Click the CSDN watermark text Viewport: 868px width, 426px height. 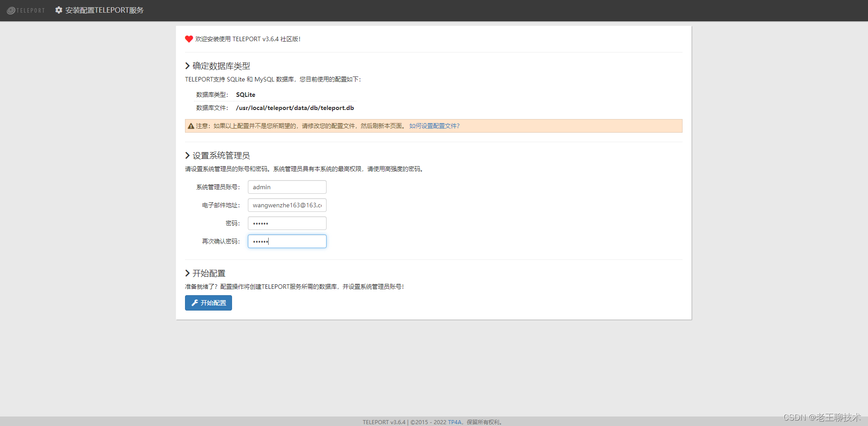click(x=822, y=417)
